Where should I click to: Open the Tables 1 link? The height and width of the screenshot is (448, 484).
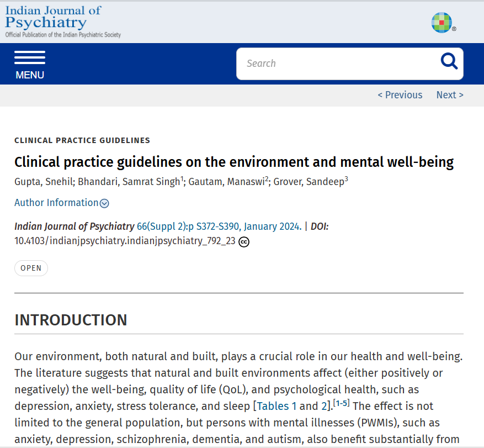click(x=276, y=406)
